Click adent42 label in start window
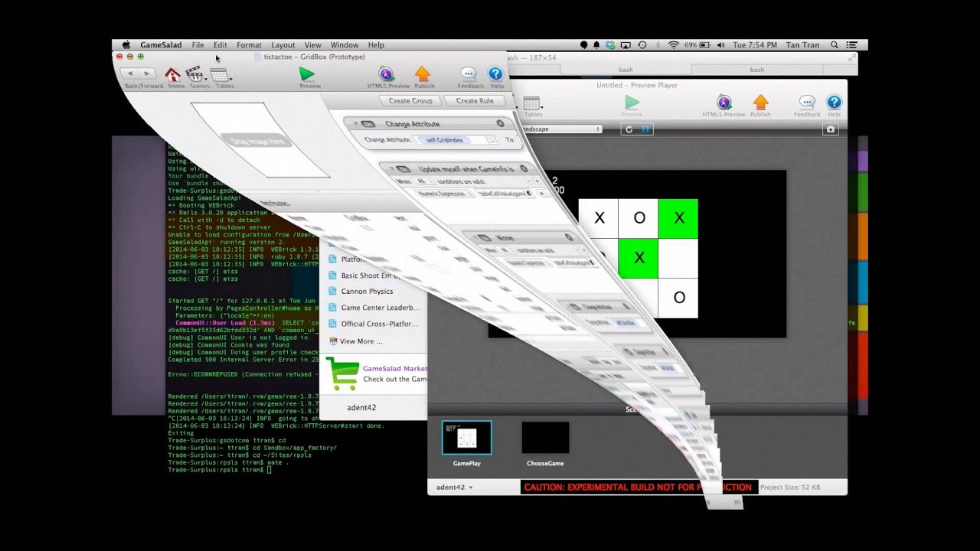 pos(361,408)
